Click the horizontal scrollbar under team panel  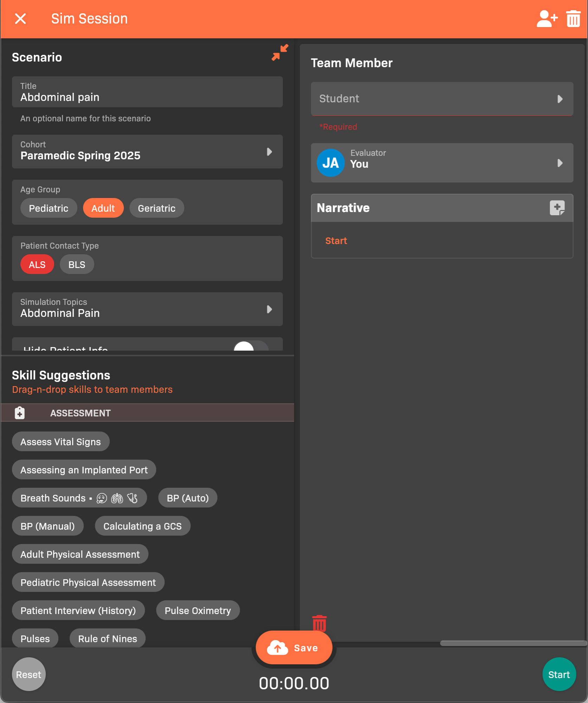pyautogui.click(x=512, y=643)
